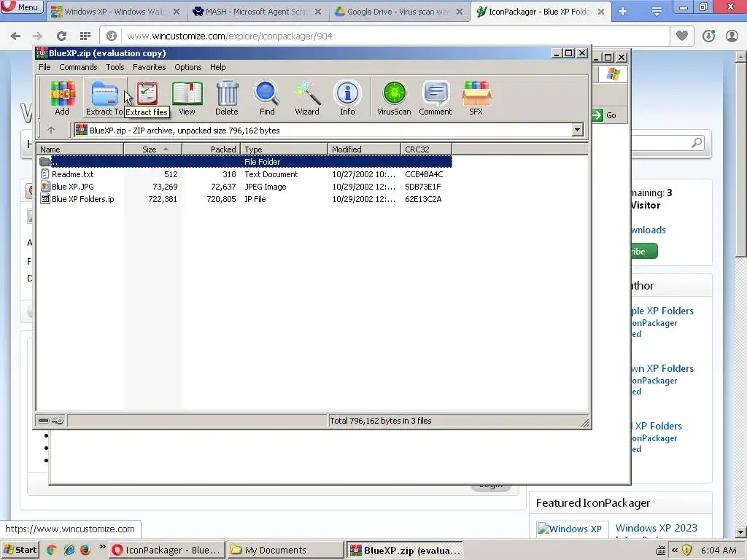This screenshot has width=747, height=560.
Task: Open the Help menu in WinRAR
Action: [217, 67]
